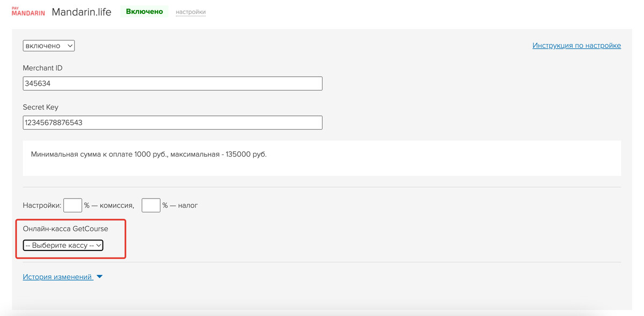Click the Настройки: label
The height and width of the screenshot is (316, 644).
point(42,205)
